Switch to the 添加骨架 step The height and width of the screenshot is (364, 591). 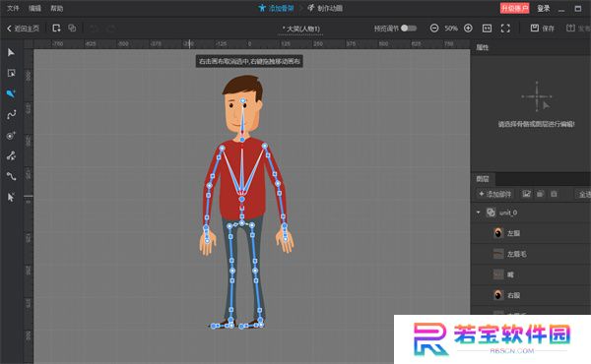[276, 8]
